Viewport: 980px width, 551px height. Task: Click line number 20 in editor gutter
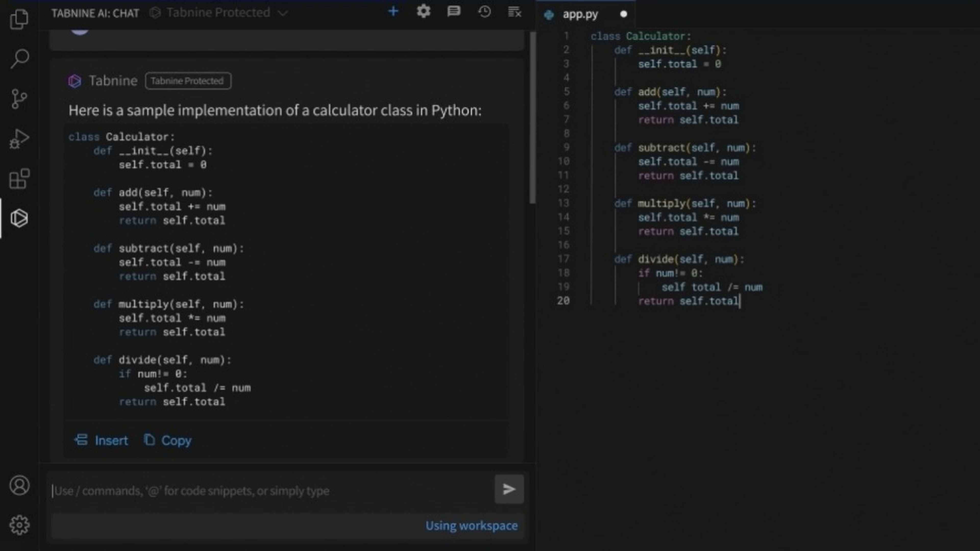563,301
